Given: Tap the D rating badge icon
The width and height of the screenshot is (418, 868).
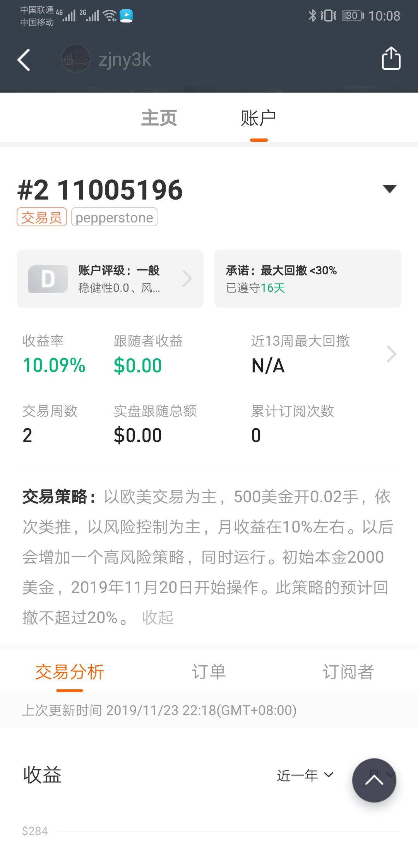Looking at the screenshot, I should pyautogui.click(x=48, y=279).
